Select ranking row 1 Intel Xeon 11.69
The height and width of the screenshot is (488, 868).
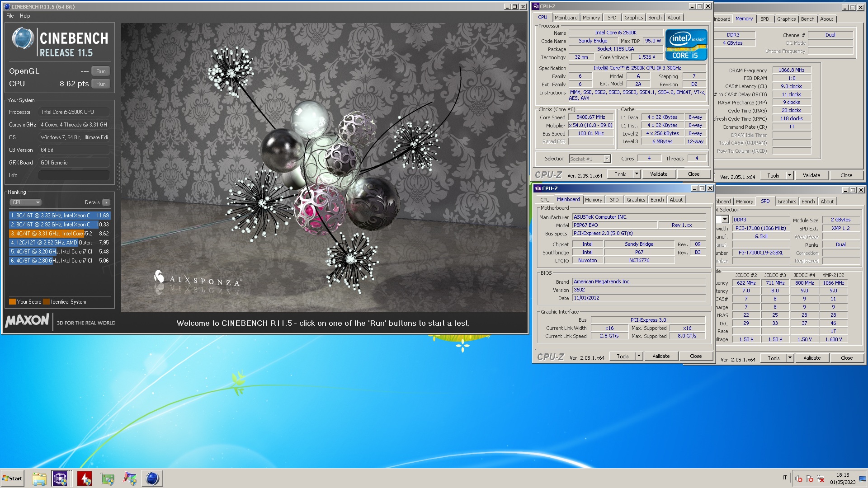tap(60, 216)
